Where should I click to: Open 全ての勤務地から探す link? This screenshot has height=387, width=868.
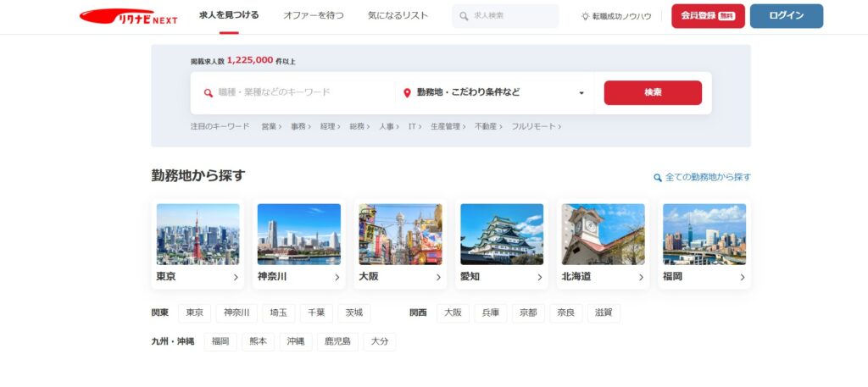703,178
